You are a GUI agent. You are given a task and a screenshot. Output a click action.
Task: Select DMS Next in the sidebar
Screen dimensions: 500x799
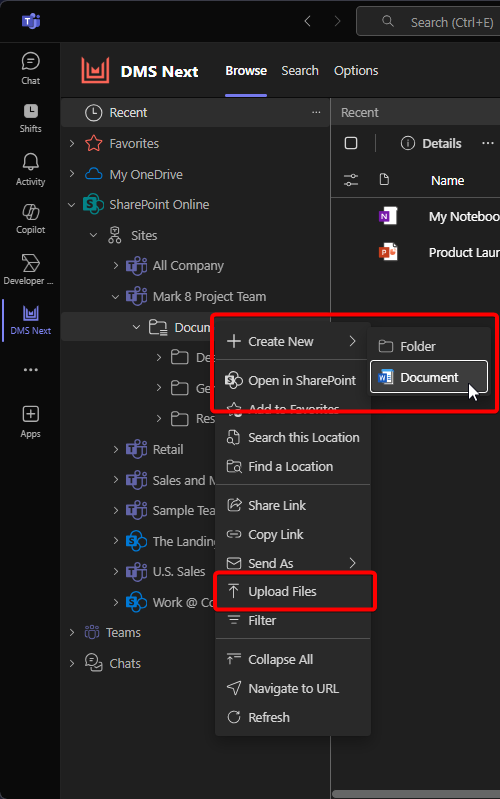pos(31,319)
